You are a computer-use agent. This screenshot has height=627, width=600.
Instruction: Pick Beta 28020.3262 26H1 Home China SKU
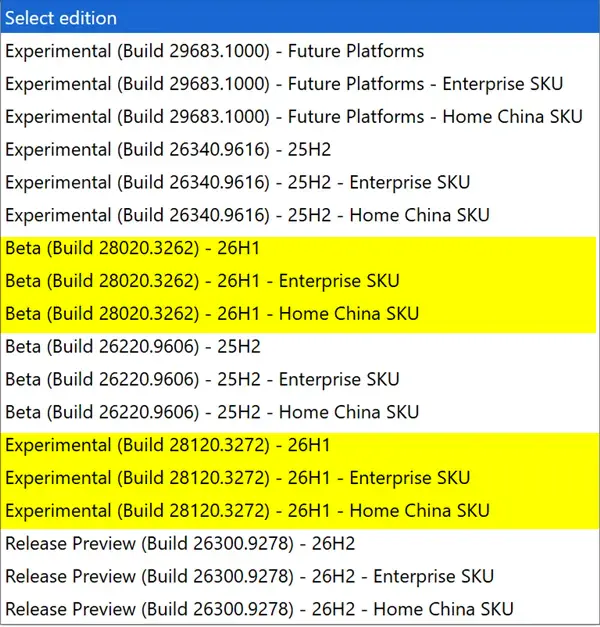[300, 314]
